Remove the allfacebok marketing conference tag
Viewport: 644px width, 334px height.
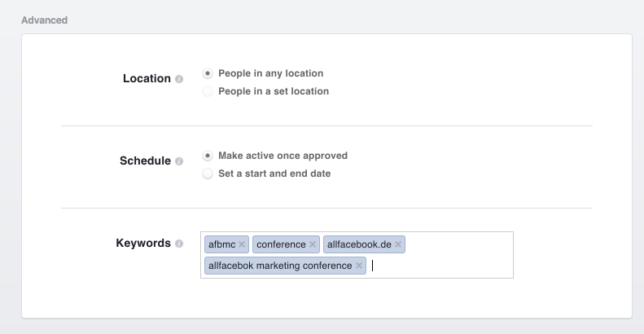pyautogui.click(x=359, y=266)
